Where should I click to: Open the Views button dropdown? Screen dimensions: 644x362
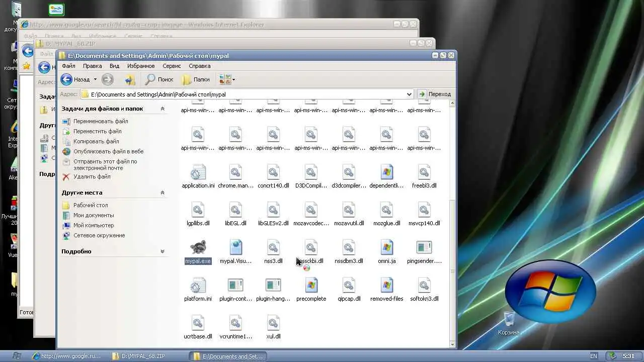coord(233,79)
